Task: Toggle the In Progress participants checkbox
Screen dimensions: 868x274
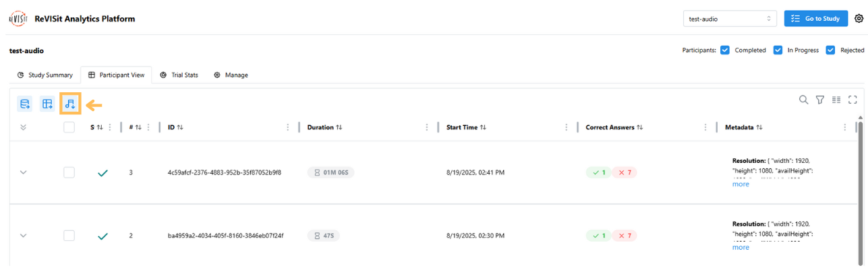Action: pos(778,50)
